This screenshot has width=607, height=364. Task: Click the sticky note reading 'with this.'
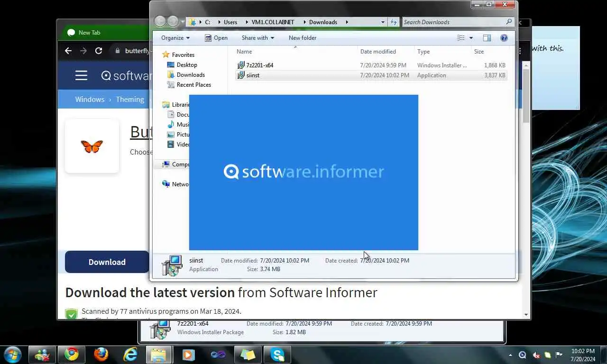556,68
